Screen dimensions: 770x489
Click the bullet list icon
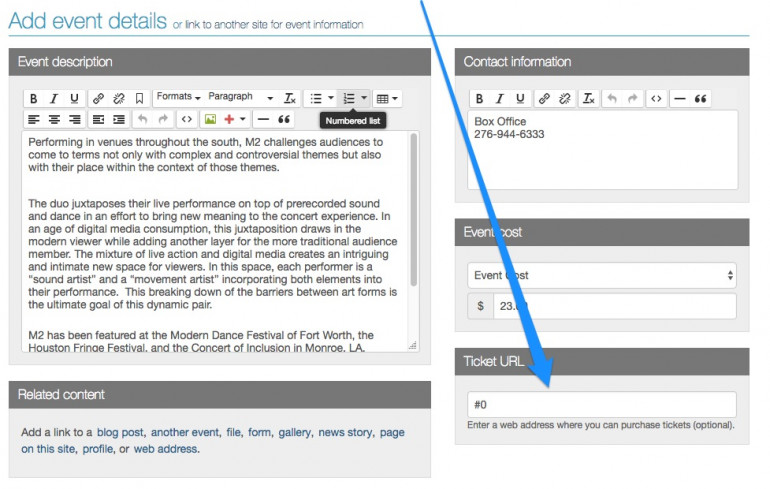pyautogui.click(x=316, y=99)
